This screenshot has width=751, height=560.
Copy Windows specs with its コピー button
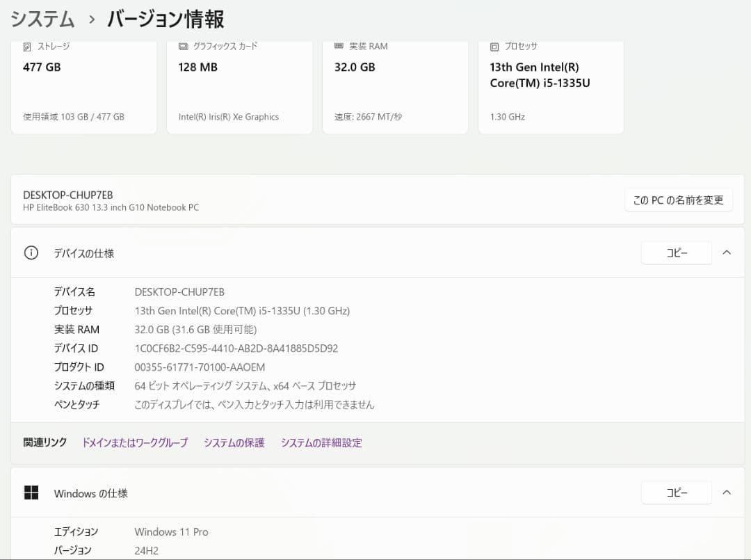click(x=676, y=493)
